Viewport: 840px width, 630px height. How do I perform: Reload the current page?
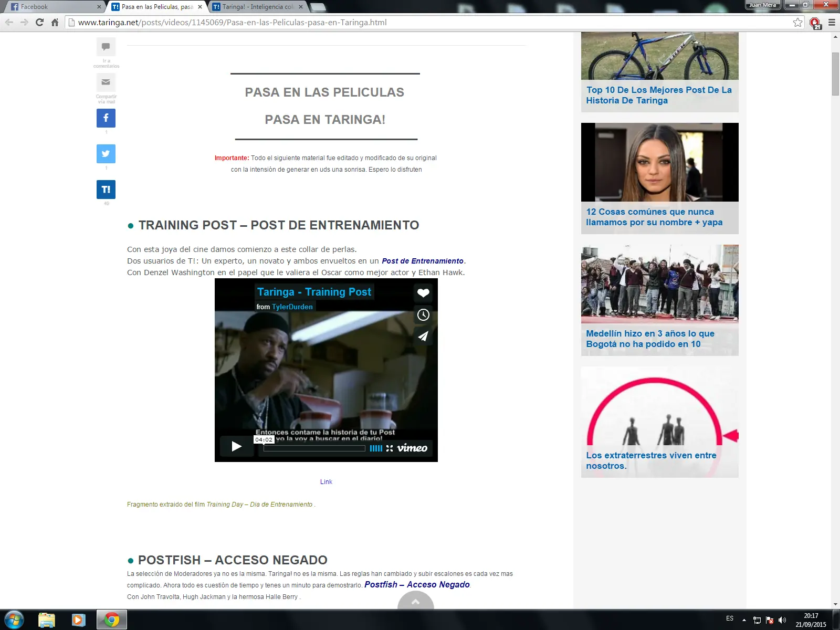tap(39, 23)
